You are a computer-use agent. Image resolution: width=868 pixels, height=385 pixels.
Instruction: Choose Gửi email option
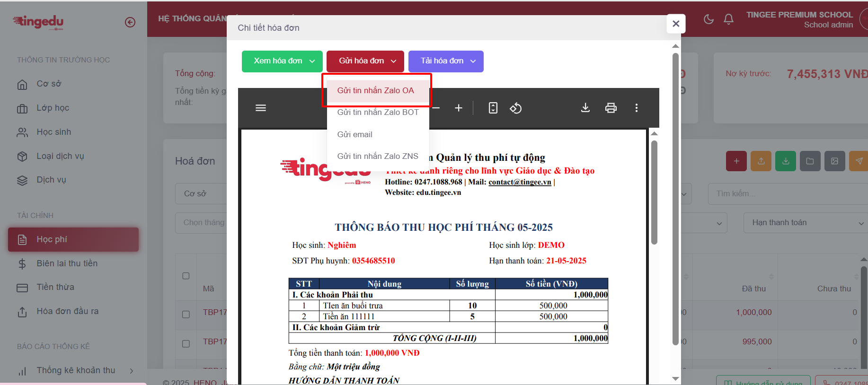[378, 134]
